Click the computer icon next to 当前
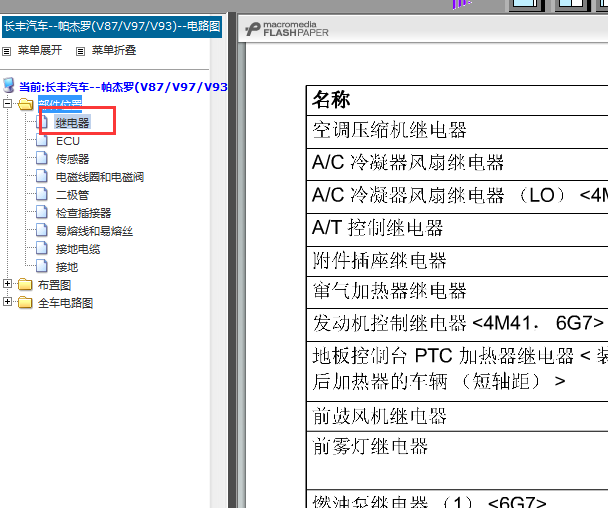This screenshot has height=508, width=608. coord(9,86)
